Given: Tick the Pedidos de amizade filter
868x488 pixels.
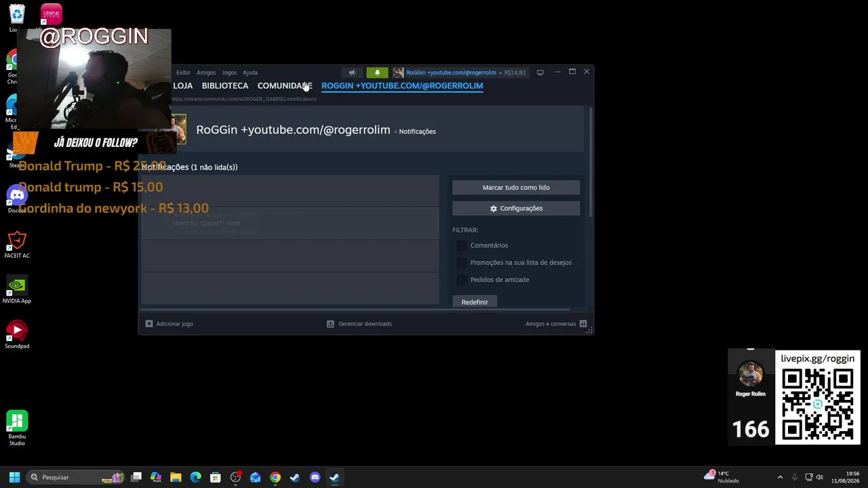Looking at the screenshot, I should click(x=462, y=279).
